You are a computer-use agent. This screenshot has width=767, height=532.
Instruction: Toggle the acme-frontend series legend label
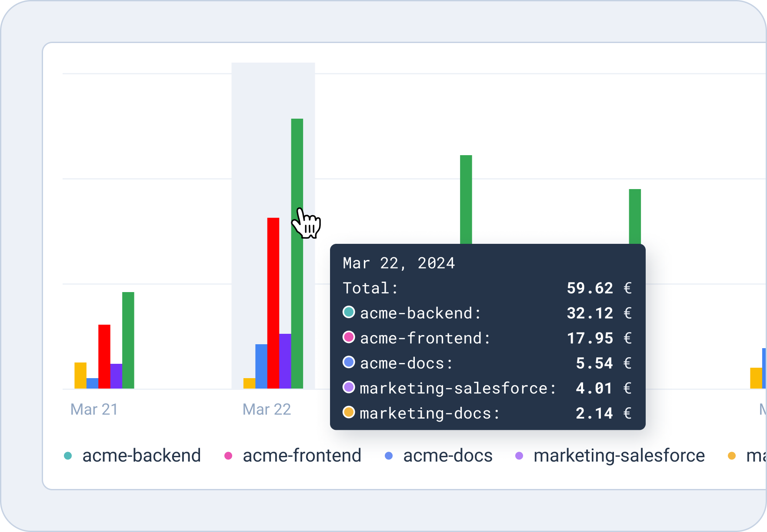(302, 456)
